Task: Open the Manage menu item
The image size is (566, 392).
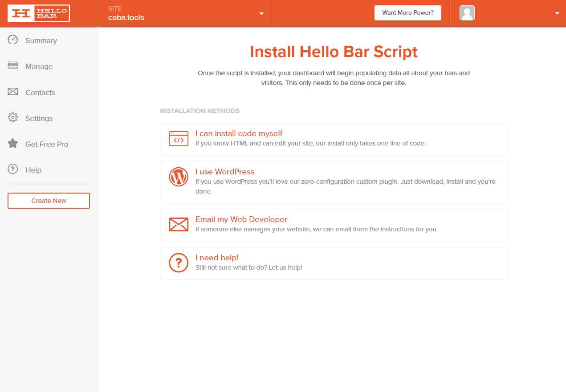Action: coord(39,66)
